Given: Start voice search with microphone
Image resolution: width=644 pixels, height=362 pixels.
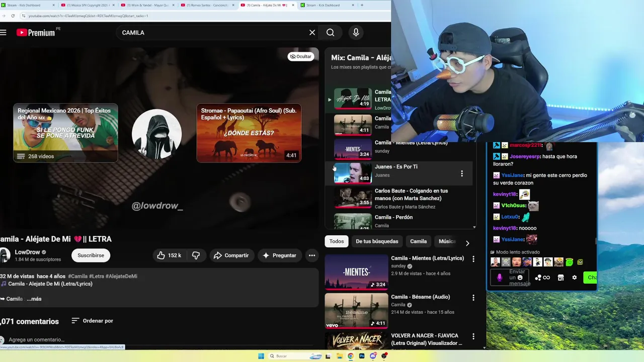Looking at the screenshot, I should click(x=356, y=33).
